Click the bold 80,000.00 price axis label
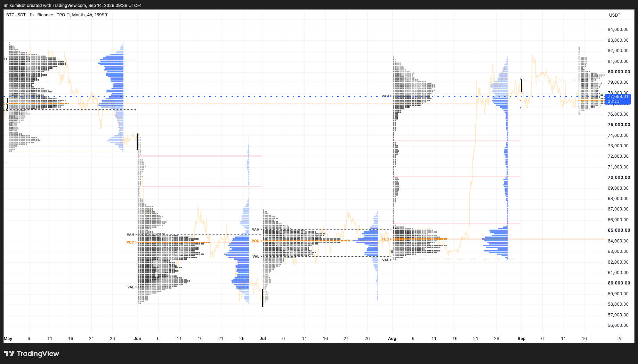 click(x=619, y=72)
